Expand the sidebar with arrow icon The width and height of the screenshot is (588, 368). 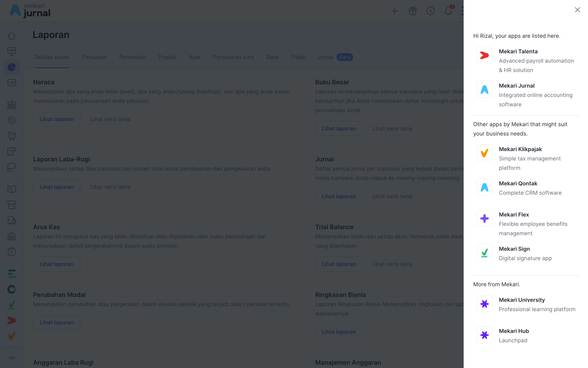coord(11,358)
